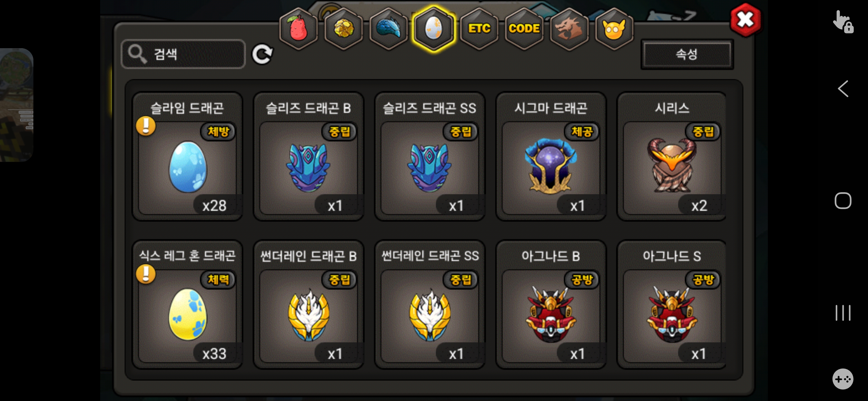
Task: Click the refresh arrow next to search
Action: point(263,54)
